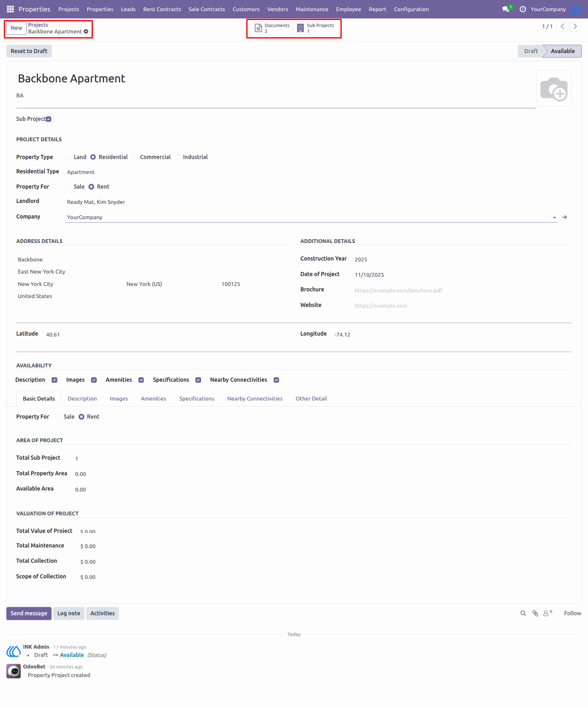Select the Industrial property type
This screenshot has width=588, height=709.
click(178, 157)
